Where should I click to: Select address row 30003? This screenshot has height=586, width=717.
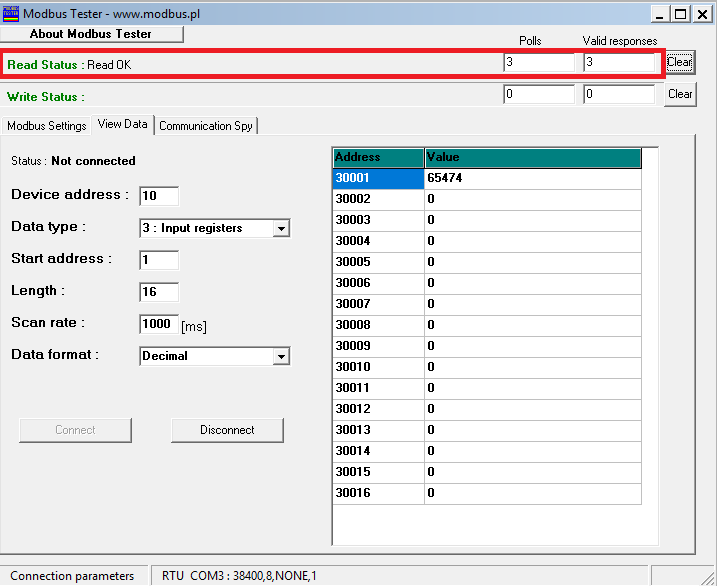point(379,220)
